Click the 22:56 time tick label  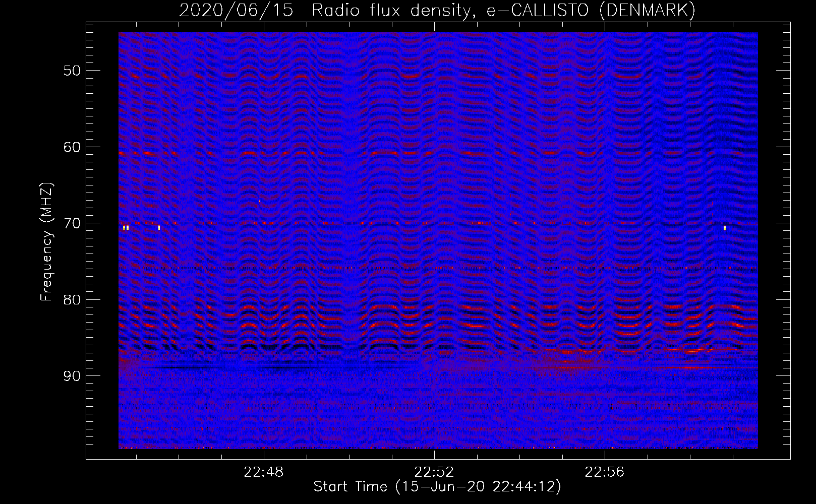click(604, 472)
